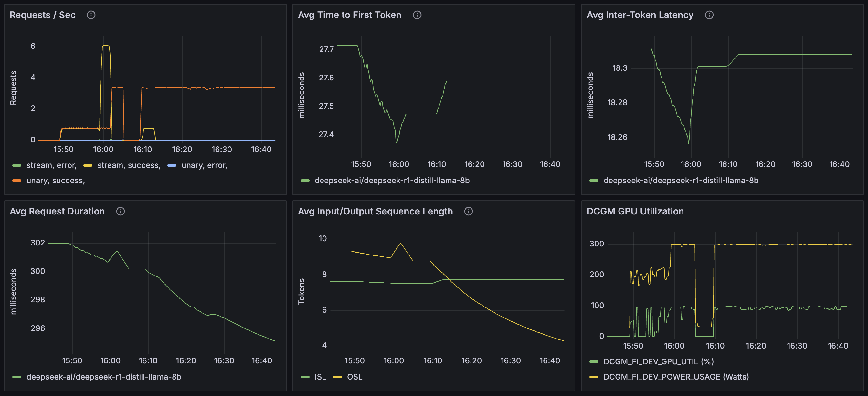Open the Avg Request Duration panel title menu

click(57, 212)
